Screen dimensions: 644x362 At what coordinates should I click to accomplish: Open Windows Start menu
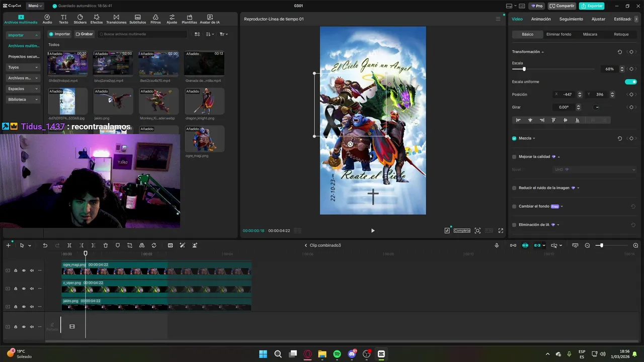point(263,354)
